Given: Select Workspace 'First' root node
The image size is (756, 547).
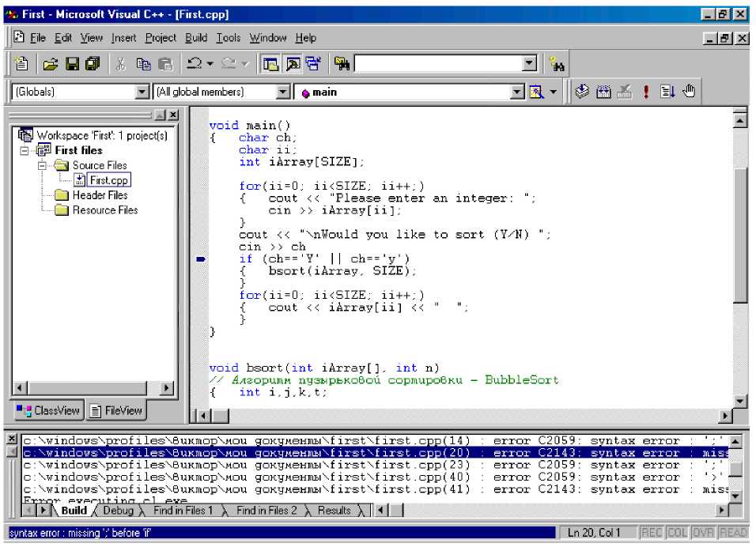Looking at the screenshot, I should (102, 135).
